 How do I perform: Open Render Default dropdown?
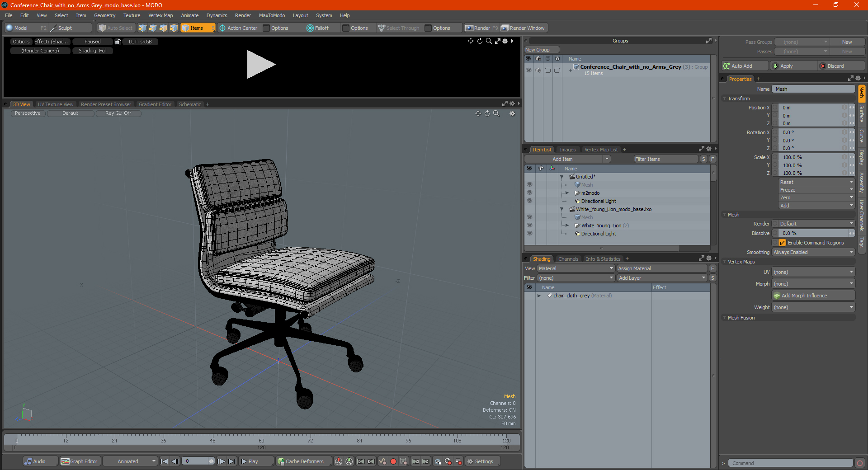(813, 224)
